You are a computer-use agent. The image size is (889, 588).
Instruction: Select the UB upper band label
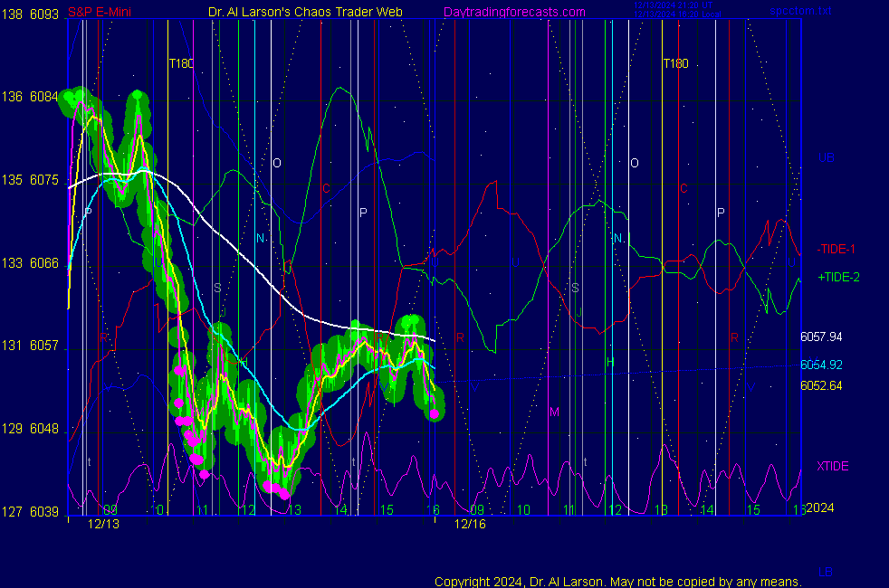pyautogui.click(x=826, y=157)
